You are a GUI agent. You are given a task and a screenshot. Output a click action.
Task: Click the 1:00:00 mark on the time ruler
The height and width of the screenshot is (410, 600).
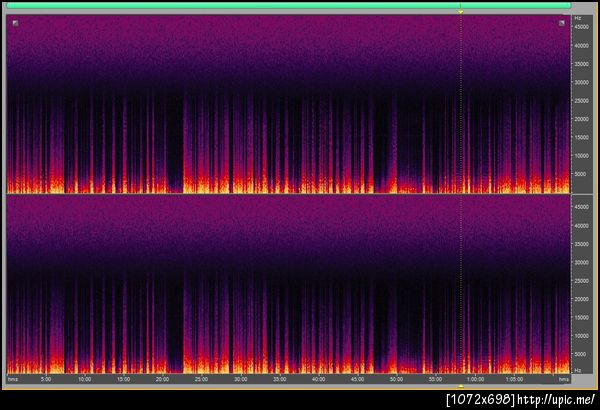tap(475, 379)
